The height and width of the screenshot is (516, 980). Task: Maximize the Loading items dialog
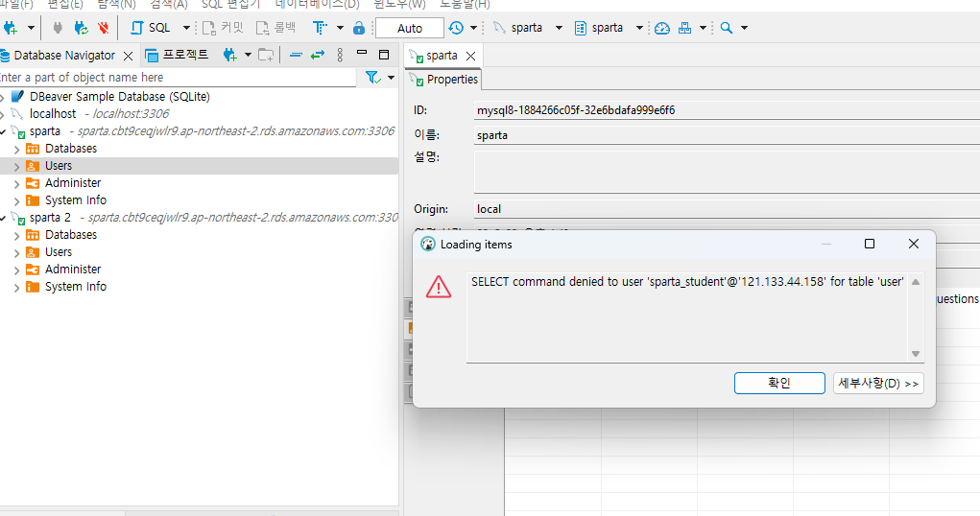pyautogui.click(x=870, y=244)
